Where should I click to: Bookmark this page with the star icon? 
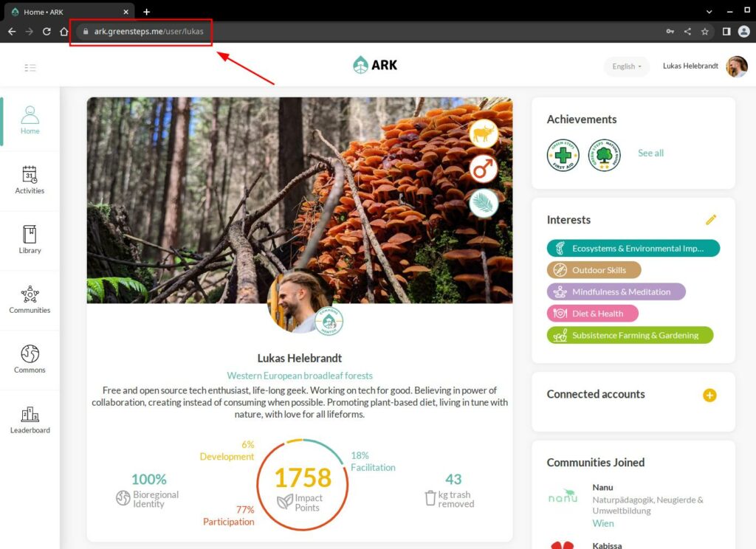pyautogui.click(x=705, y=31)
